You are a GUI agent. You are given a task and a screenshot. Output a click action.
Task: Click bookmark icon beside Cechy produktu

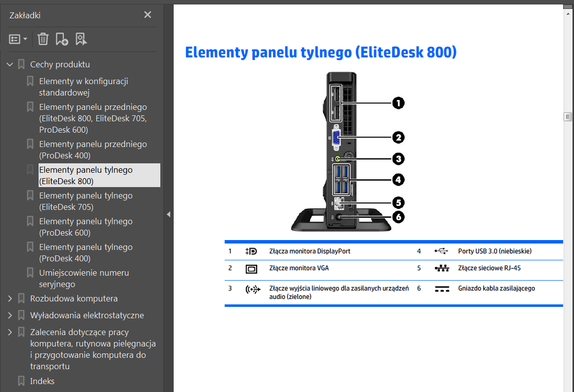tap(22, 64)
